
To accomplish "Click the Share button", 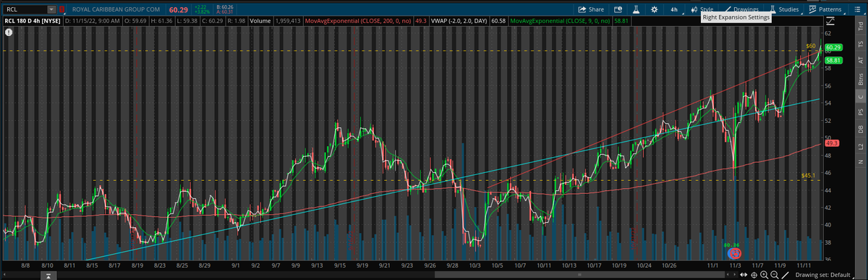I will 592,9.
